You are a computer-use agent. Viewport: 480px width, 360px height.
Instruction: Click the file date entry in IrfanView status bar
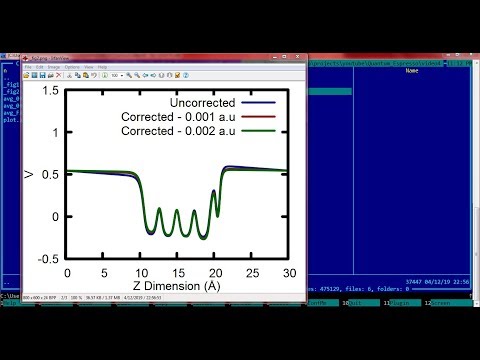pyautogui.click(x=143, y=297)
